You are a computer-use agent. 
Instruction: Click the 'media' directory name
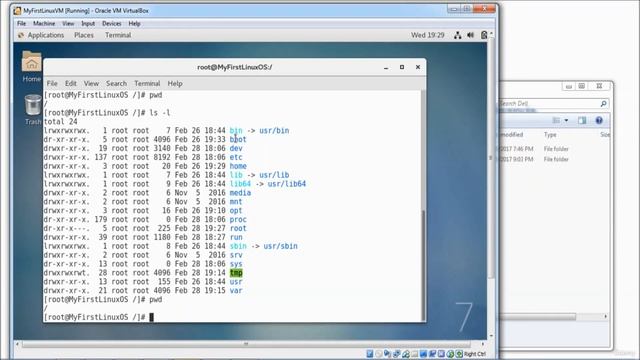click(240, 193)
